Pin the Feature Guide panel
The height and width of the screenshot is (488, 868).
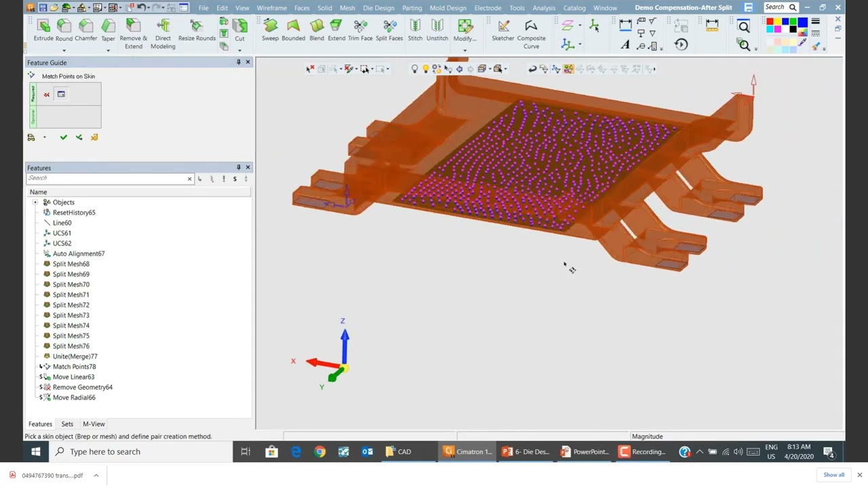[238, 62]
